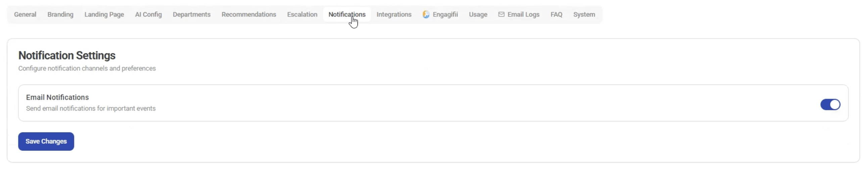Select the active Notifications tab
Screen dimensions: 868x173
click(347, 14)
